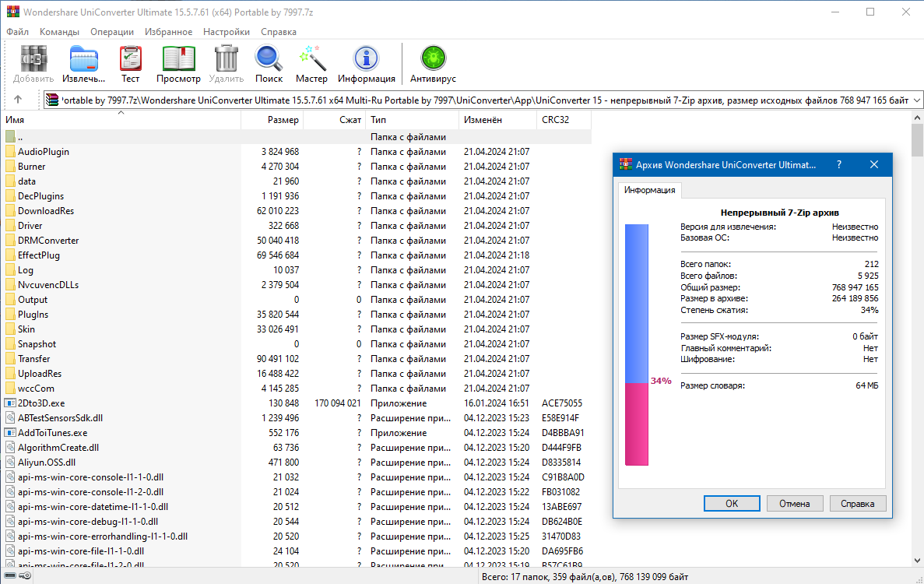The width and height of the screenshot is (924, 584).
Task: Select the AddToiTunes.exe file icon
Action: point(10,432)
